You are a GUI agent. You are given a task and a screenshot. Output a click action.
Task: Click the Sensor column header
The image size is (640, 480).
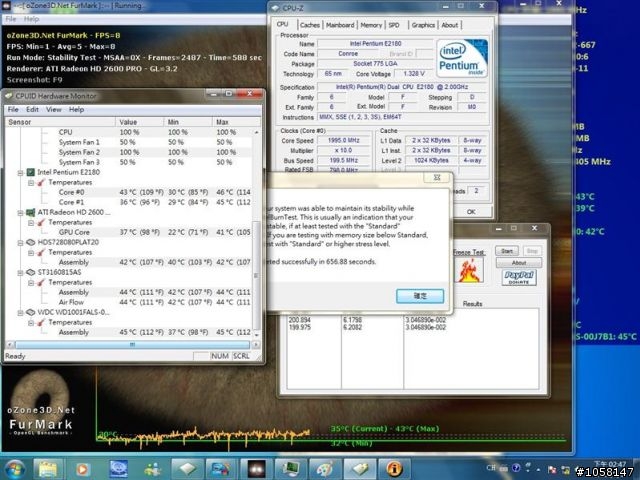click(x=60, y=122)
